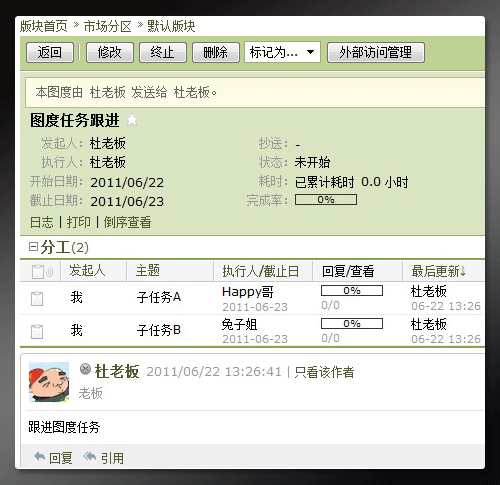Click post body text 跟进图度任务
The image size is (500, 485).
(64, 427)
